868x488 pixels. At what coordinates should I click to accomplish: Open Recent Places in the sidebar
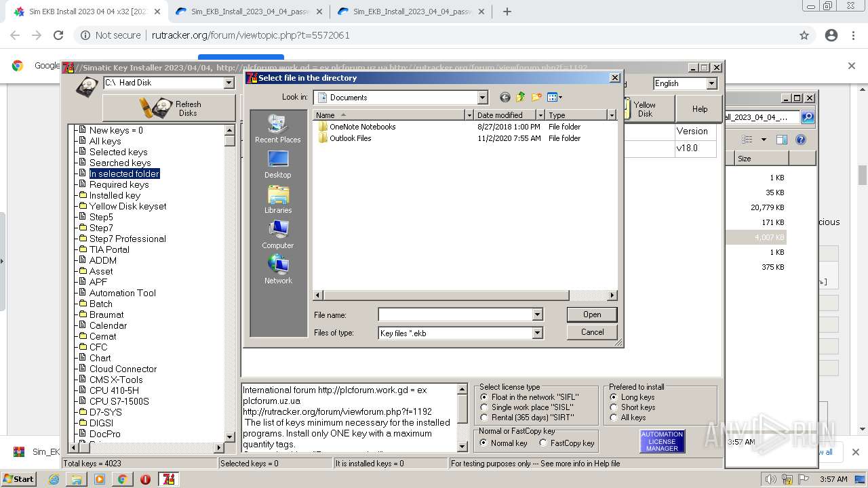tap(277, 129)
